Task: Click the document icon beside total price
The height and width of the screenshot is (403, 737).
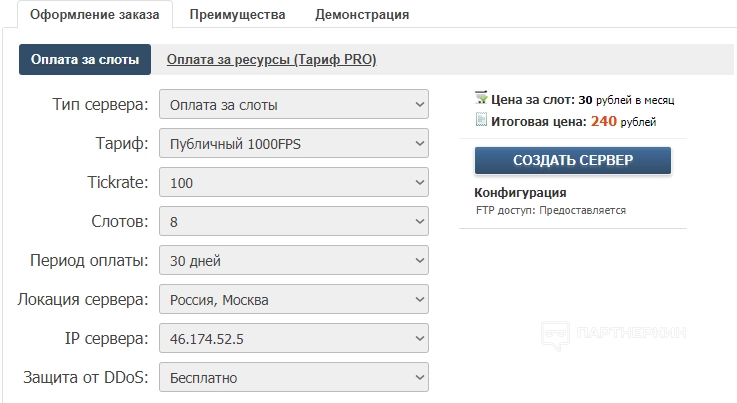Action: click(482, 121)
